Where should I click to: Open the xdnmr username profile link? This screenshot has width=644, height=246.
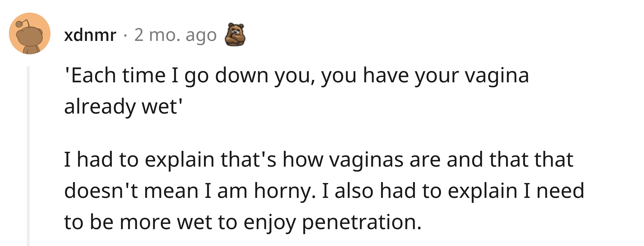[x=90, y=35]
